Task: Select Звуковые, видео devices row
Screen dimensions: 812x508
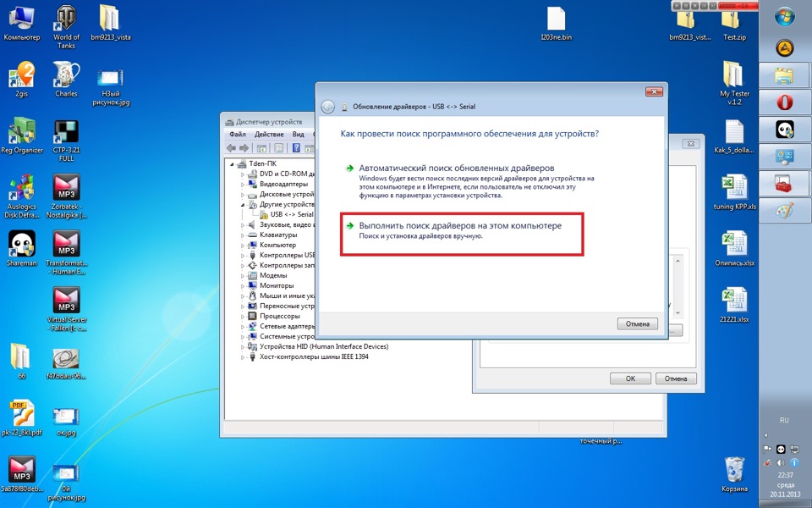Action: [285, 224]
